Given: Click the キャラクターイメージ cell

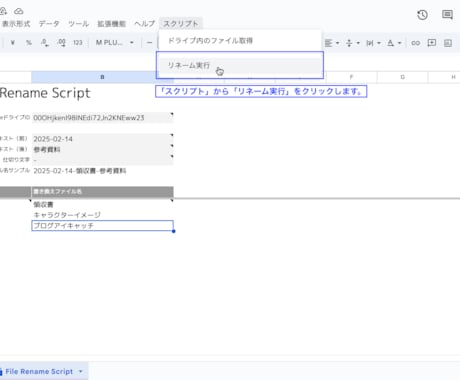Looking at the screenshot, I should pos(102,215).
